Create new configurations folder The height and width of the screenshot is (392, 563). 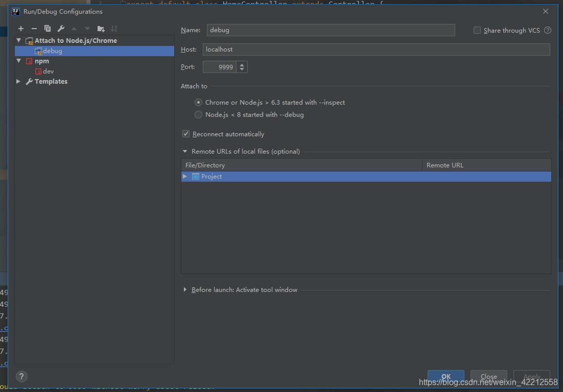click(x=101, y=29)
